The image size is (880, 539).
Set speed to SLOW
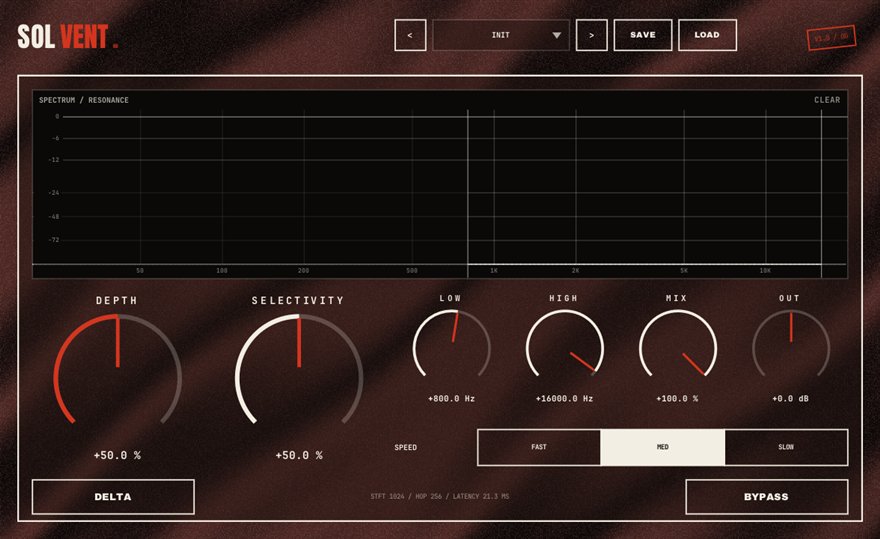[786, 447]
